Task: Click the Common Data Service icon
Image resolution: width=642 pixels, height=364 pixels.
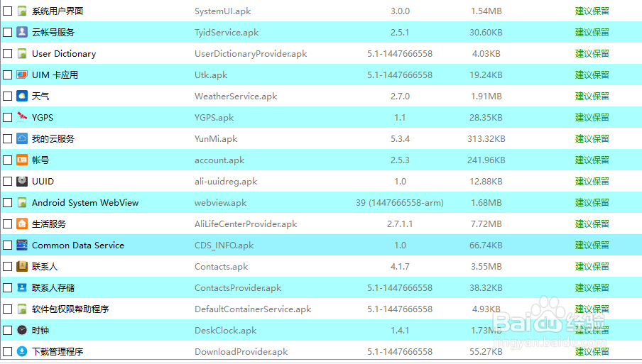Action: pyautogui.click(x=22, y=245)
